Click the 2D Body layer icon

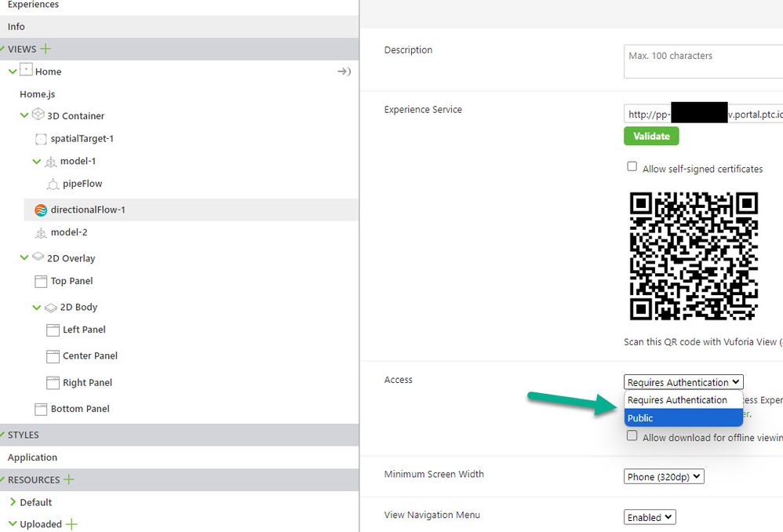tap(51, 308)
